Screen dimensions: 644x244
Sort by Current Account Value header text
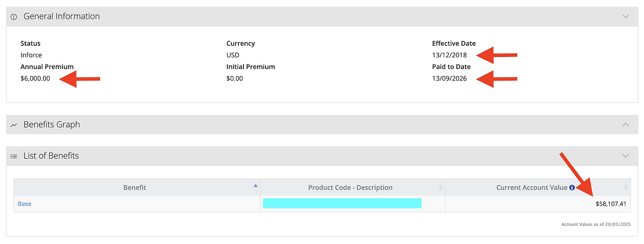532,188
